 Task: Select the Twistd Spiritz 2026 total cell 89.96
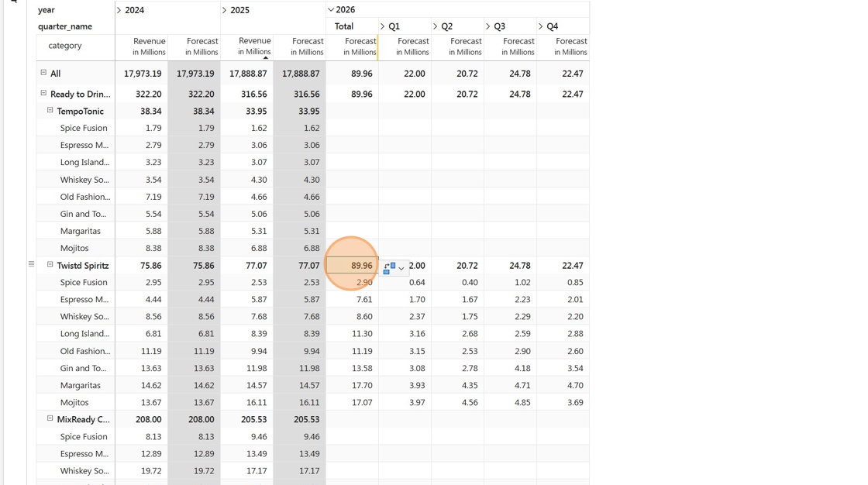pyautogui.click(x=352, y=265)
